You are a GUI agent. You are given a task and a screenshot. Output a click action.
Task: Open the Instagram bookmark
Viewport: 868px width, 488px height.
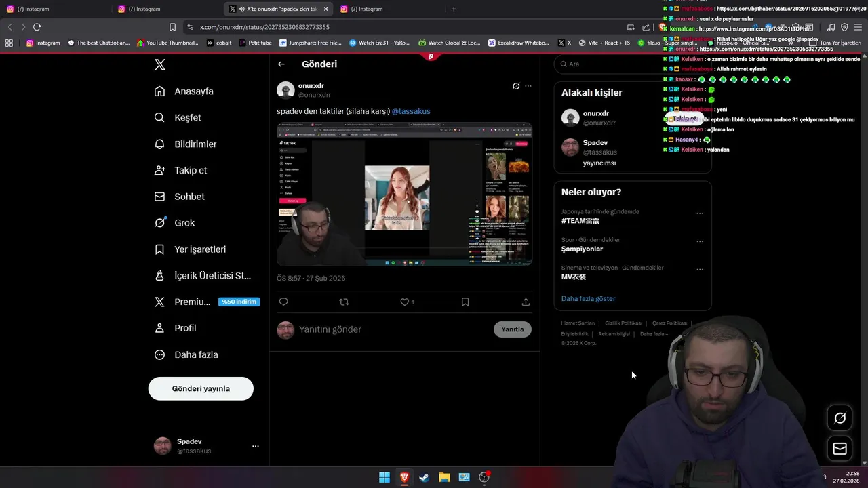(x=43, y=43)
